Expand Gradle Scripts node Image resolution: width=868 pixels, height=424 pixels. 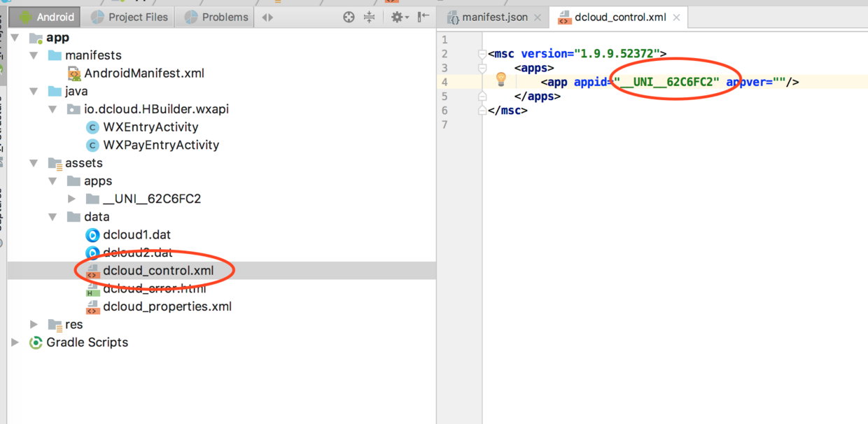(15, 342)
